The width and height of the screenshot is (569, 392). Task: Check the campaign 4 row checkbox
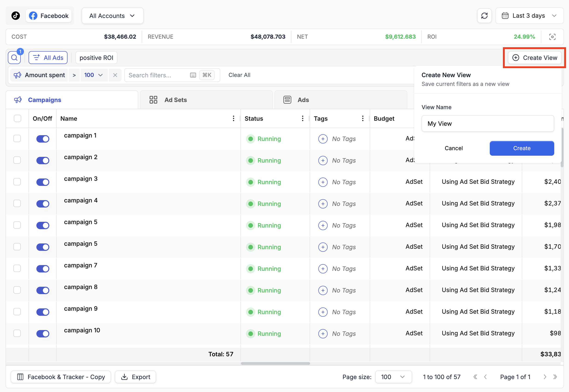tap(17, 203)
